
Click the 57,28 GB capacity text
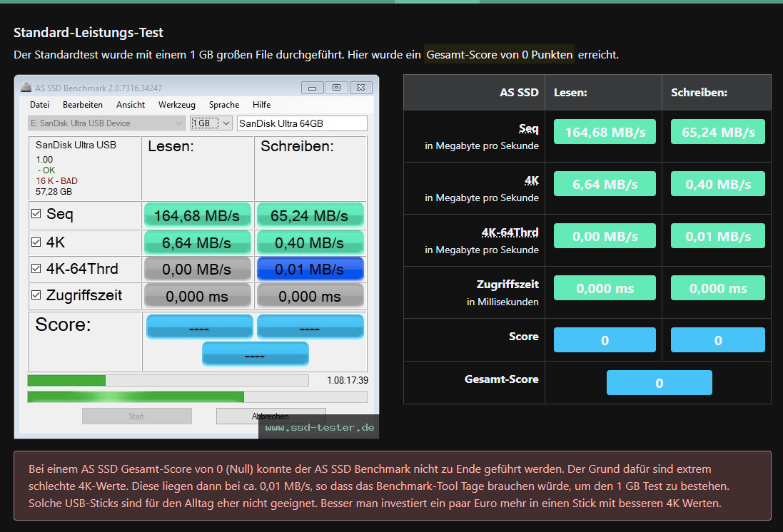(54, 192)
